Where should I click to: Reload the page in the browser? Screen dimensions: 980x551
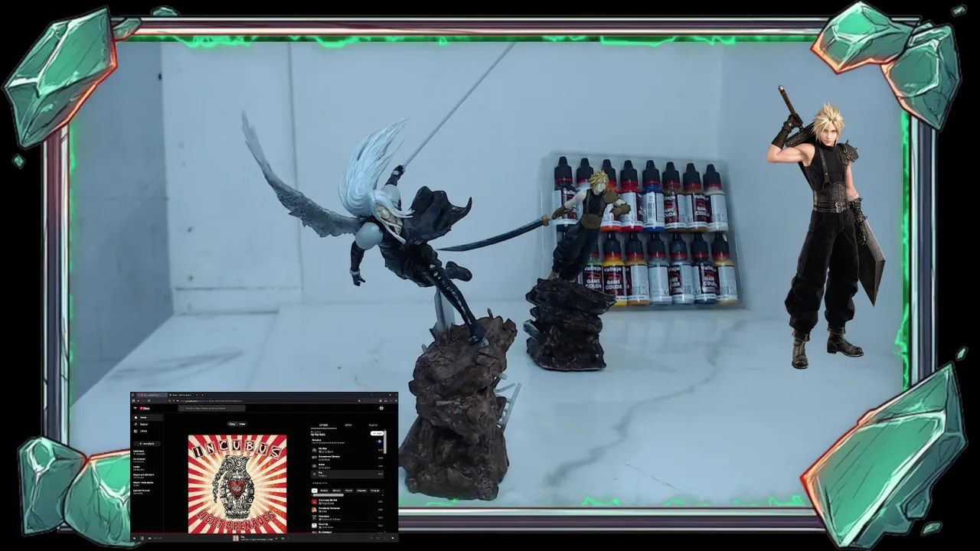tap(149, 401)
